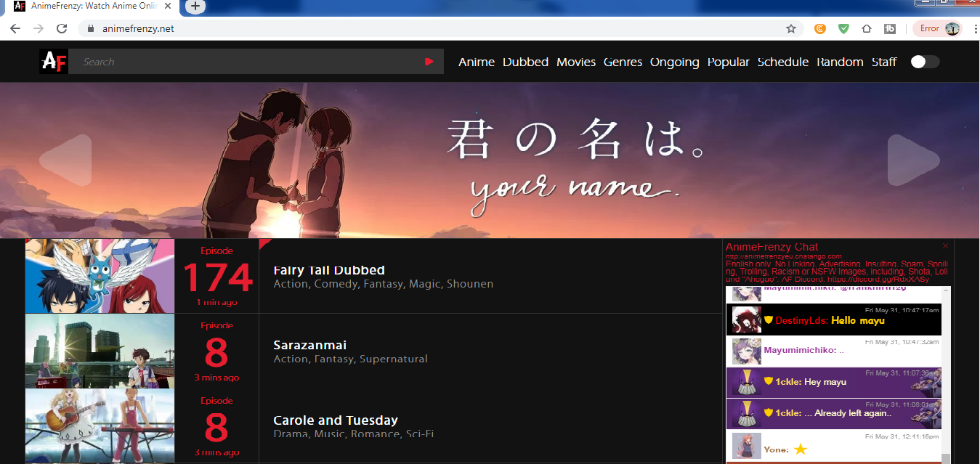Open the Ongoing anime list
Screen dimensions: 980x464
click(674, 62)
